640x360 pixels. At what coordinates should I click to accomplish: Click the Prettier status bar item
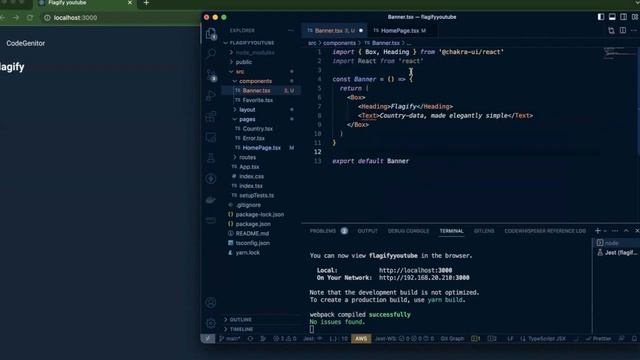(598, 338)
